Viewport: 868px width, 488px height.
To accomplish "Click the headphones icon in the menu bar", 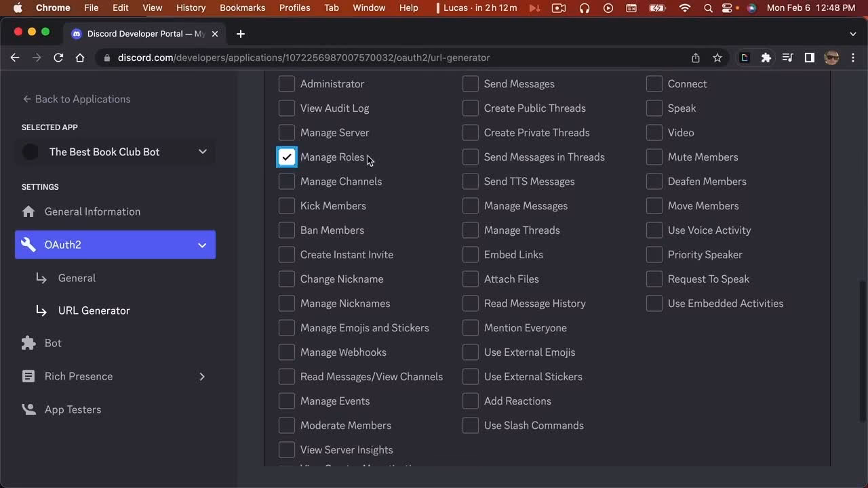I will coord(585,8).
